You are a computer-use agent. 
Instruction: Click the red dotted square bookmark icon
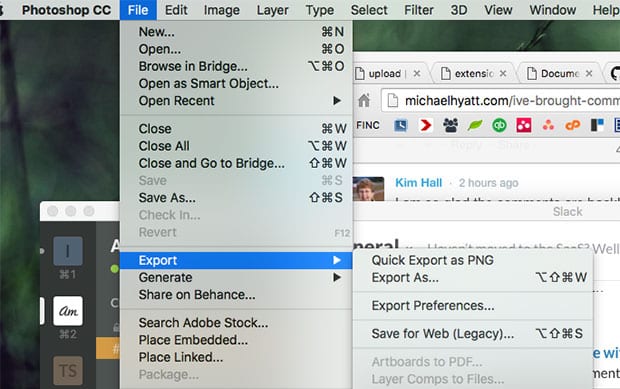[x=524, y=125]
